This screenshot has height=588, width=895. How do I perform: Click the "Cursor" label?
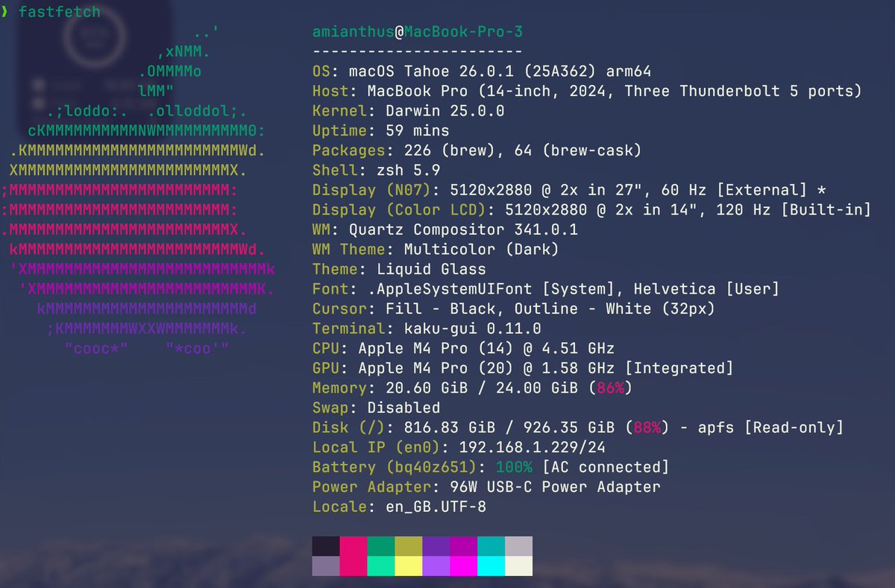pyautogui.click(x=340, y=309)
